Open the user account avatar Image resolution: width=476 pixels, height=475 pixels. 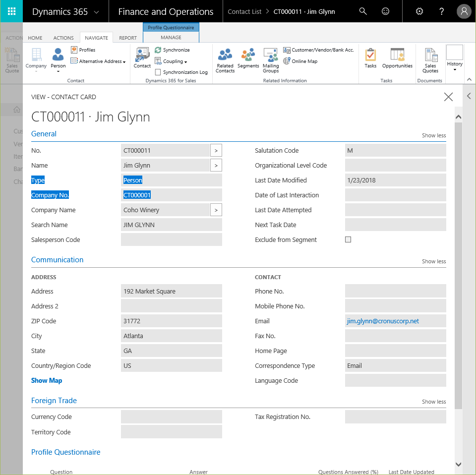464,11
